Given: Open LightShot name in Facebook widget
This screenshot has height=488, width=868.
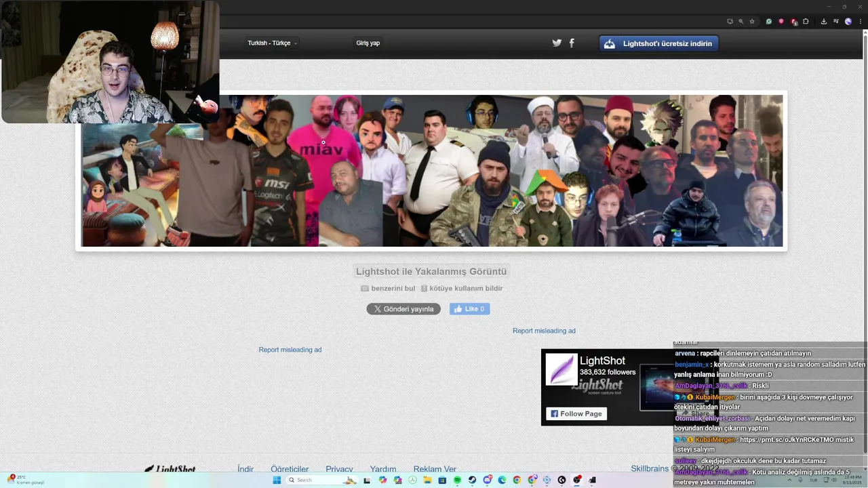Looking at the screenshot, I should tap(602, 361).
